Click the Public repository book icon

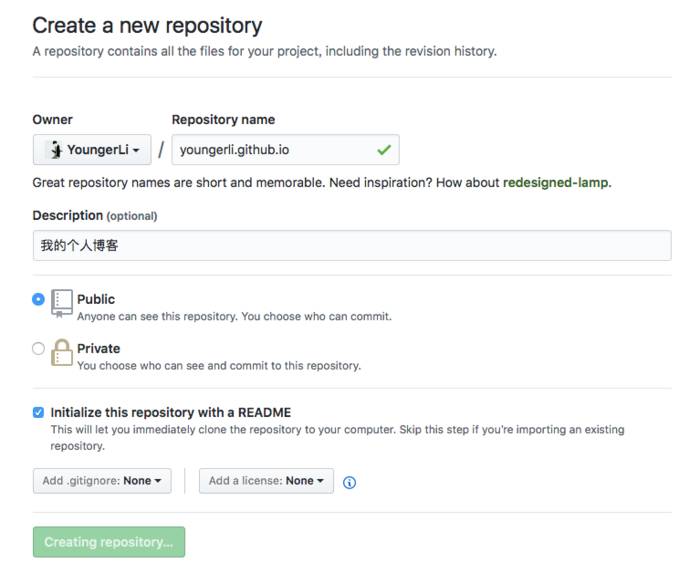62,303
